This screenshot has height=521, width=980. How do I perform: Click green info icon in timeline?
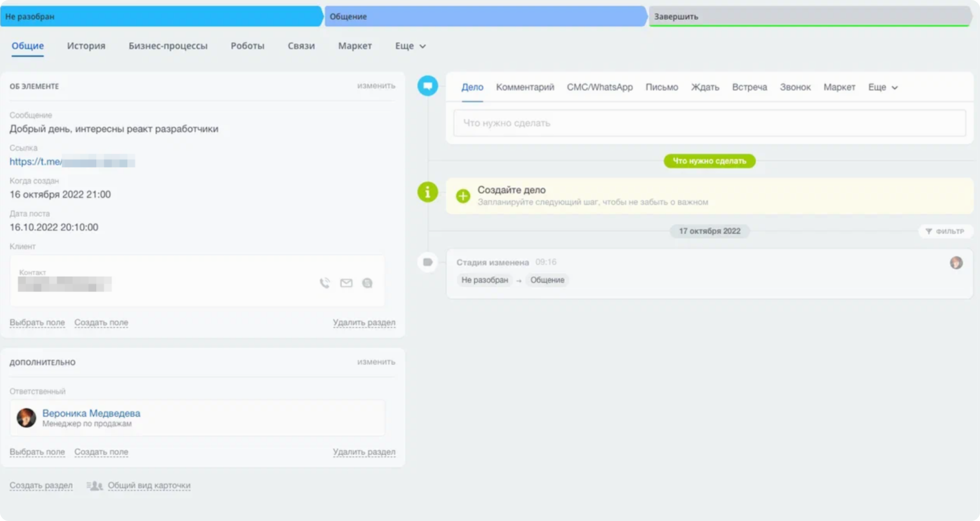[427, 192]
